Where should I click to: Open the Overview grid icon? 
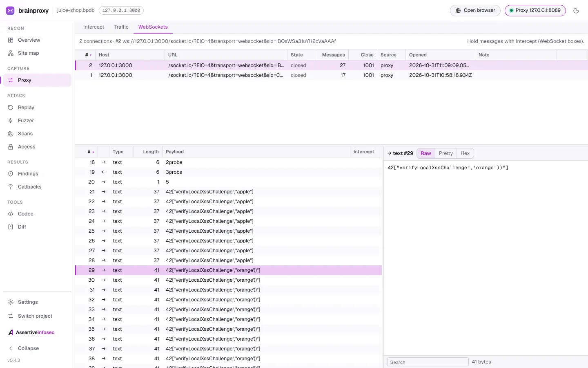coord(11,40)
